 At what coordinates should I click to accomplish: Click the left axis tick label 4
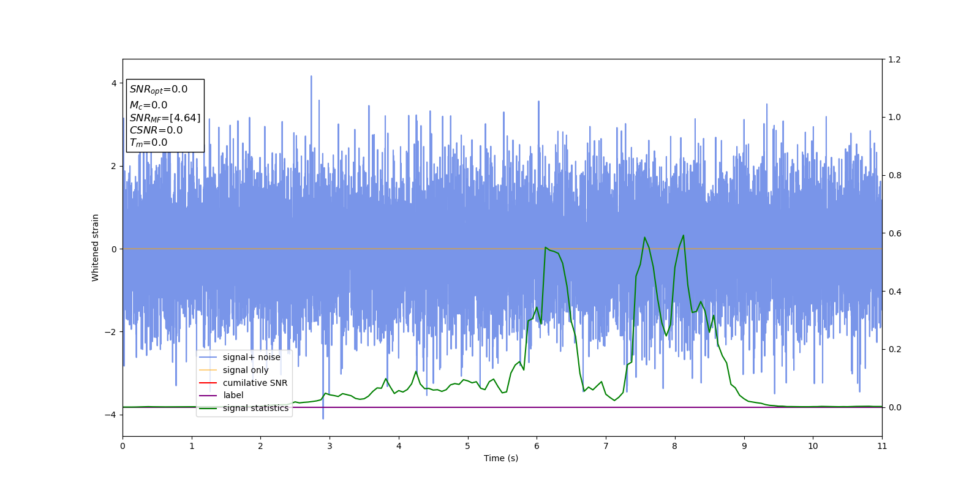[114, 83]
